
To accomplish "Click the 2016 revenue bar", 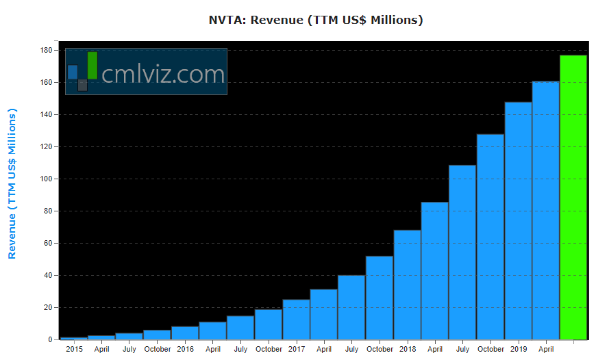I will point(185,333).
